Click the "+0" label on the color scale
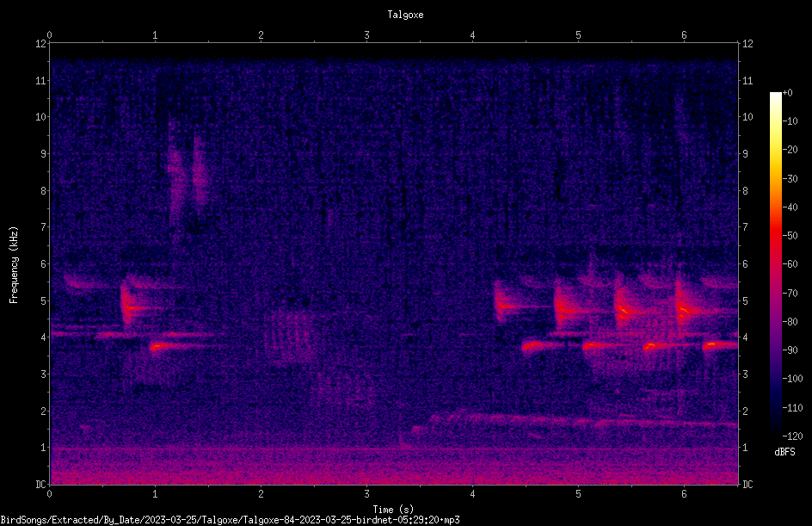 787,93
